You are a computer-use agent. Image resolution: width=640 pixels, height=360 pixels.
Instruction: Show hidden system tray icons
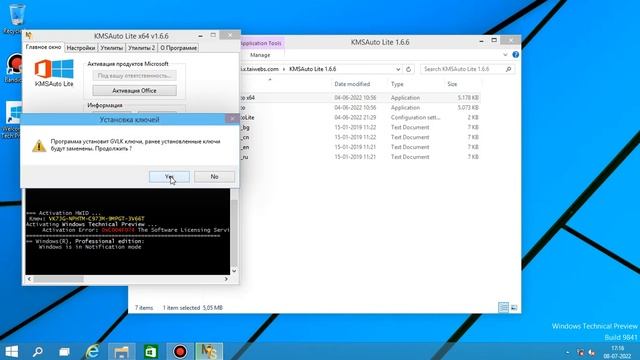568,352
